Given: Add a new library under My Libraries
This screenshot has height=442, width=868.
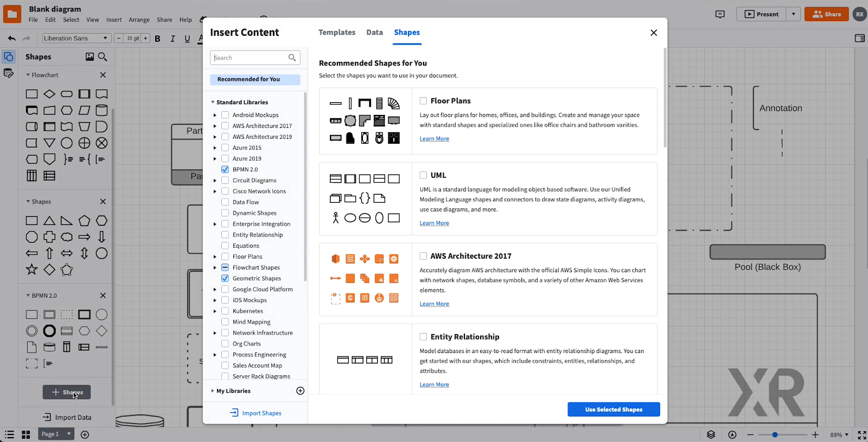Looking at the screenshot, I should point(301,391).
